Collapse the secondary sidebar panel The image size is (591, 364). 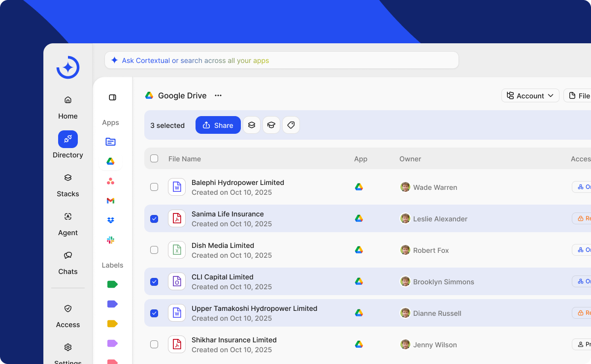tap(112, 97)
